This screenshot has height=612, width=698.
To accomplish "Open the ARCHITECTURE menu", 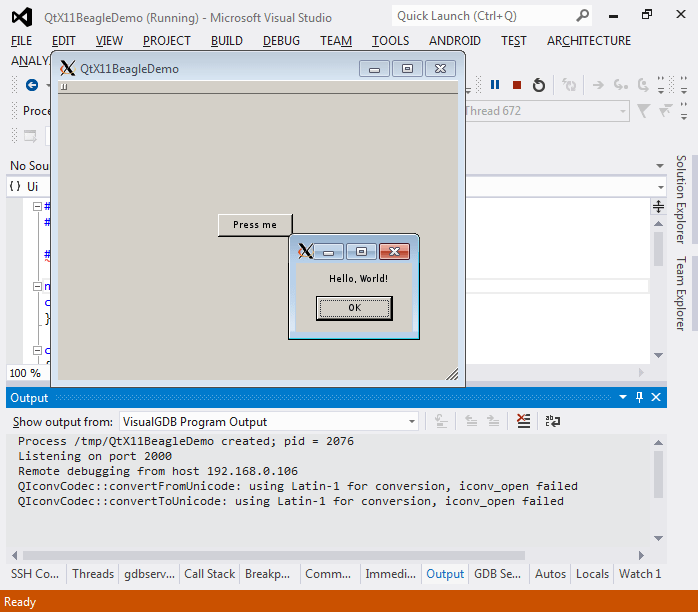I will coord(588,41).
